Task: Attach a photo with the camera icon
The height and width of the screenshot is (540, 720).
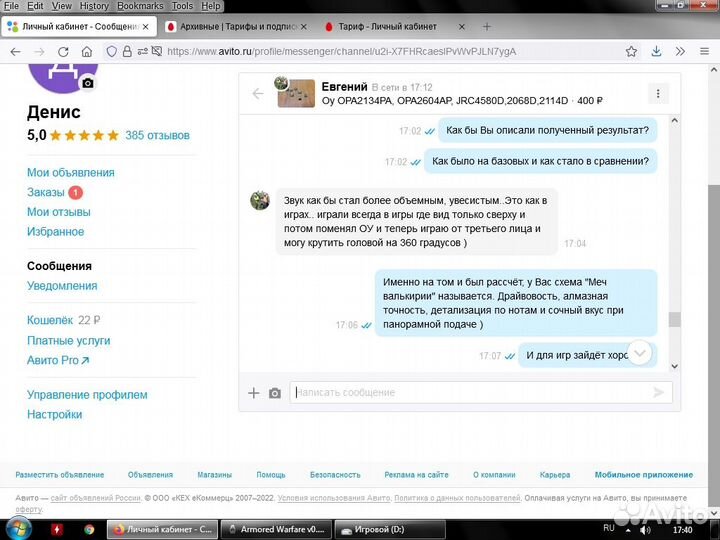Action: 275,393
